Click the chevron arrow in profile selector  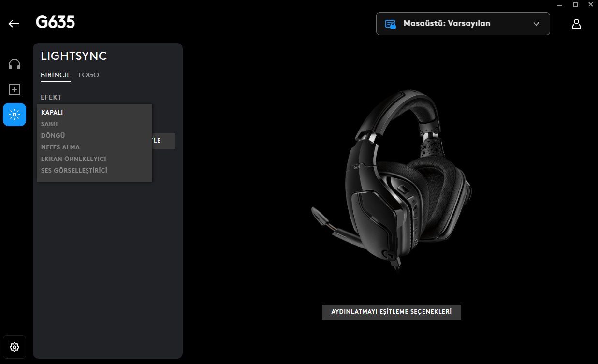point(536,24)
